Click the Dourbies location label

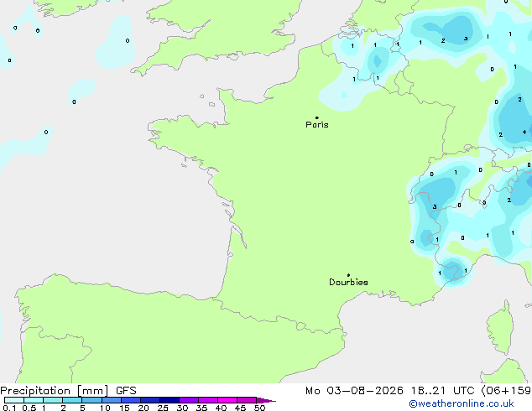point(348,282)
